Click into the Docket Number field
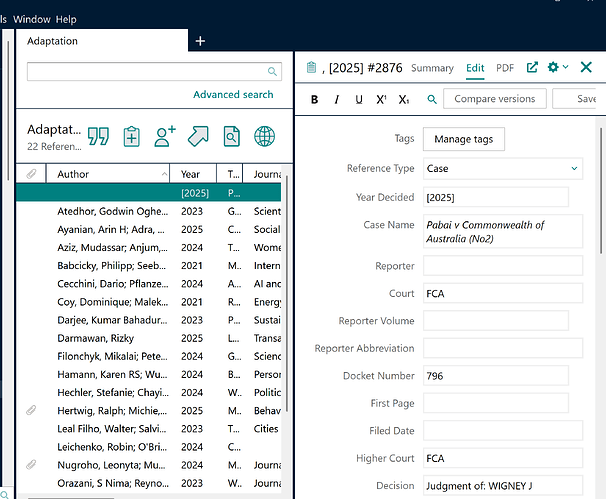The image size is (606, 499). pyautogui.click(x=495, y=375)
